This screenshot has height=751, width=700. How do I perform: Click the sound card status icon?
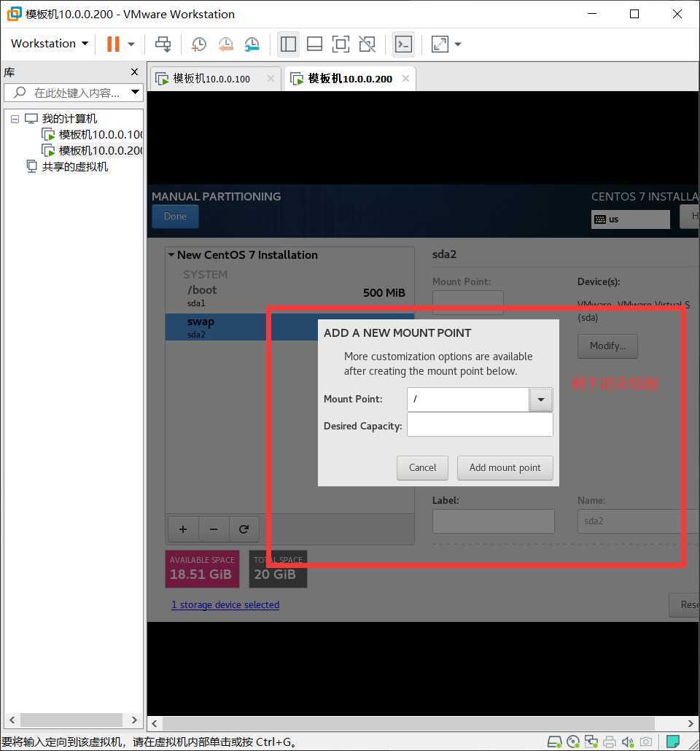[x=628, y=742]
